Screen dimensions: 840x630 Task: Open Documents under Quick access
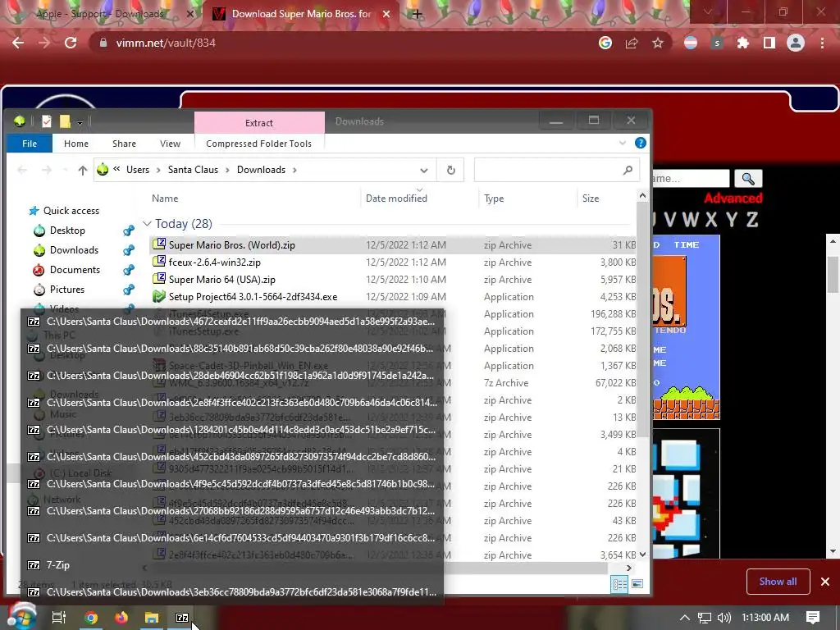point(75,270)
